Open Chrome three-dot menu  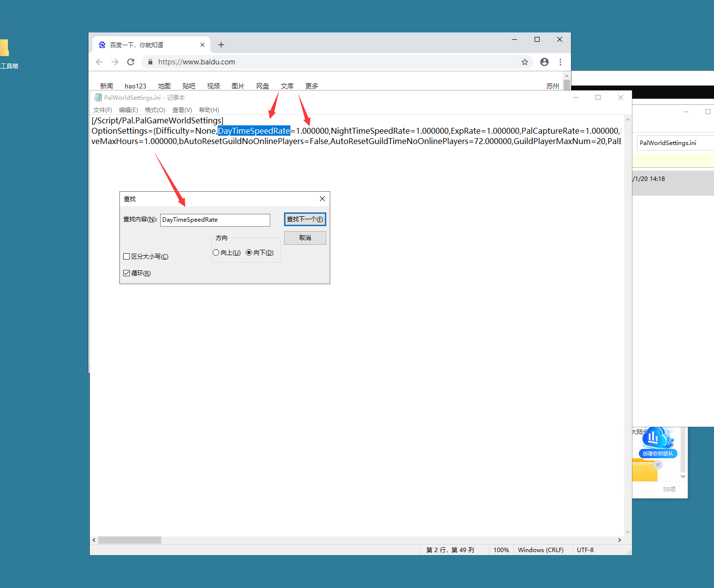point(560,62)
